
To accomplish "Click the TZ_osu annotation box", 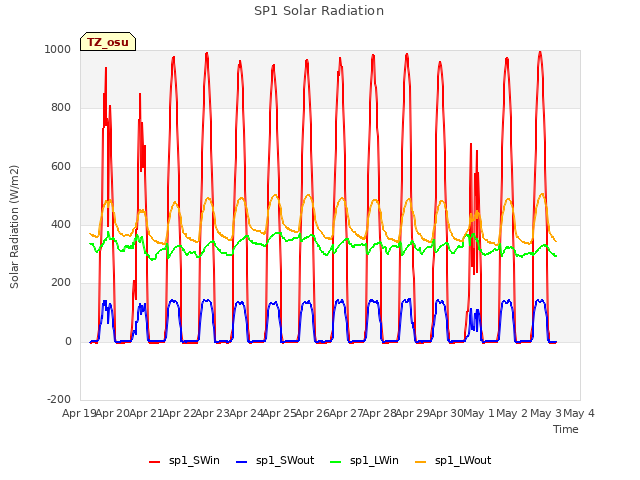I will point(108,42).
